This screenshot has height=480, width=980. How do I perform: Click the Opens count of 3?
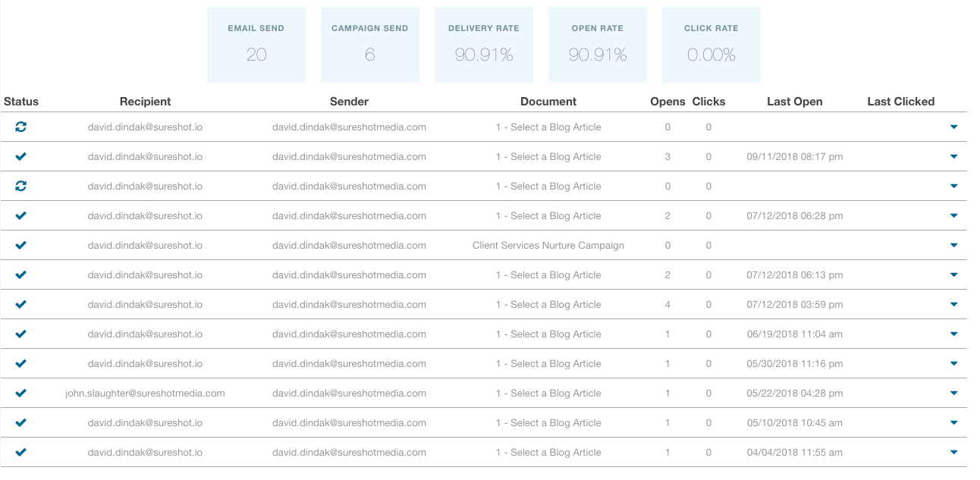[x=667, y=157]
